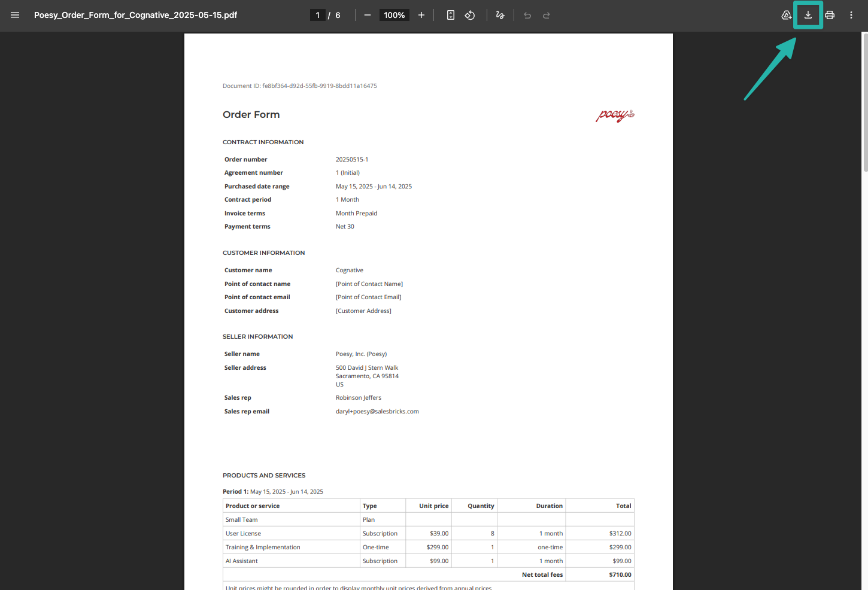Click the CUSTOMER INFORMATION heading

[264, 253]
